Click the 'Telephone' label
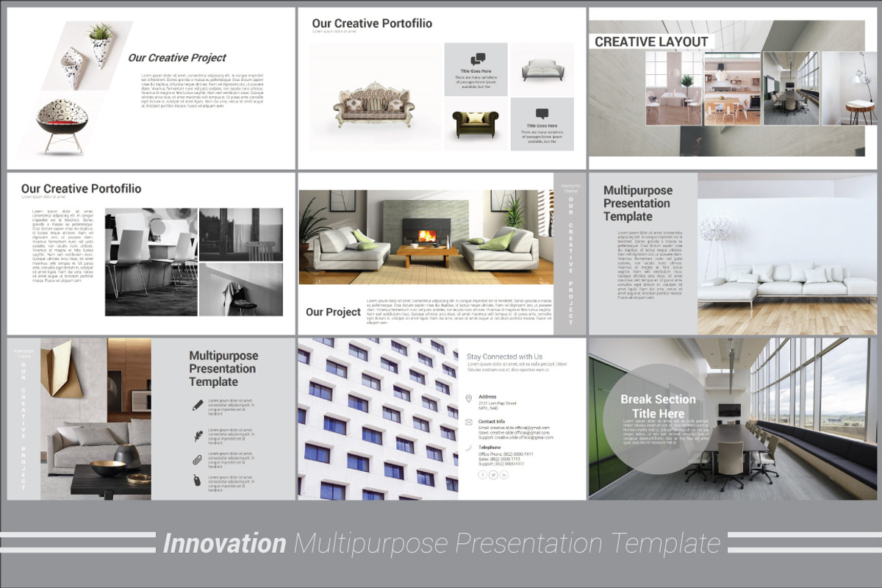 [490, 447]
